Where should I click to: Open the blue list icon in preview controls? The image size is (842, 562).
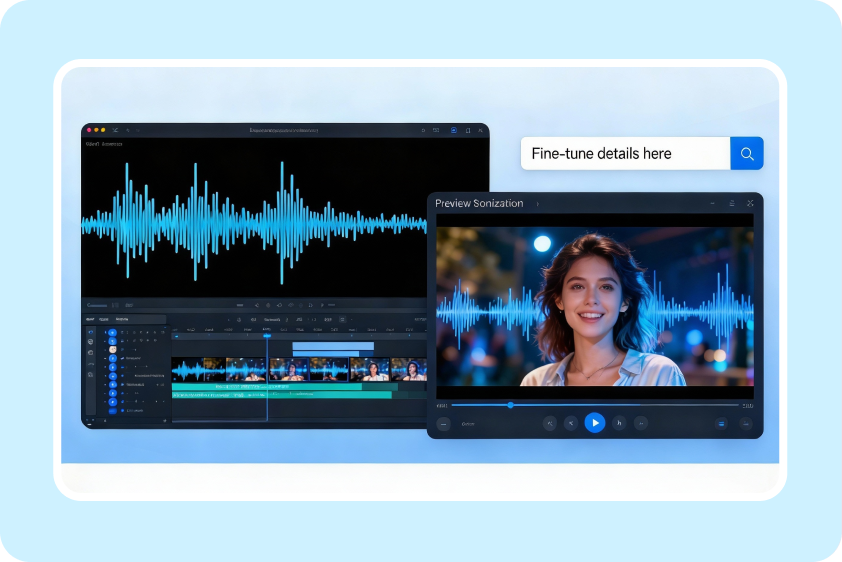coord(721,424)
